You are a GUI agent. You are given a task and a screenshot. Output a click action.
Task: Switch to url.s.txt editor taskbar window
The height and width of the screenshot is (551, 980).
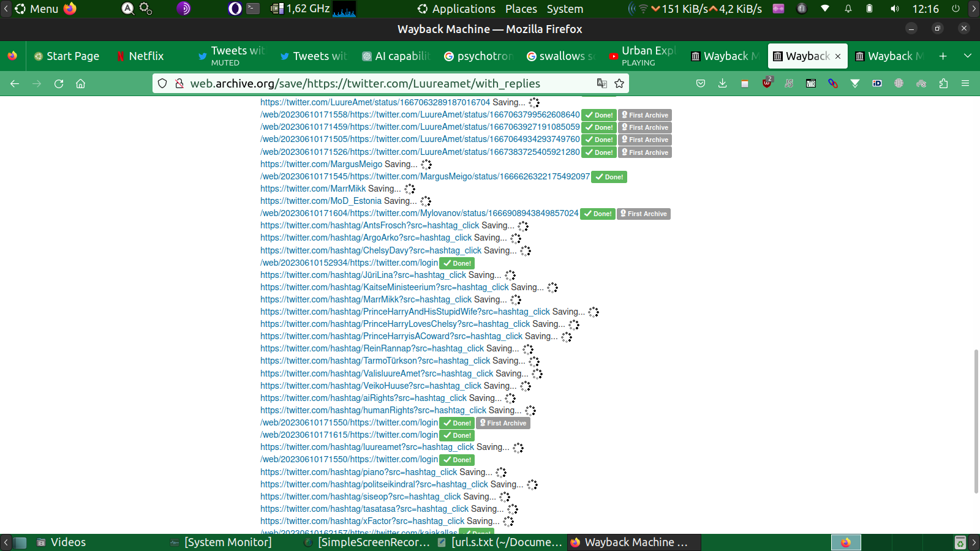point(500,542)
